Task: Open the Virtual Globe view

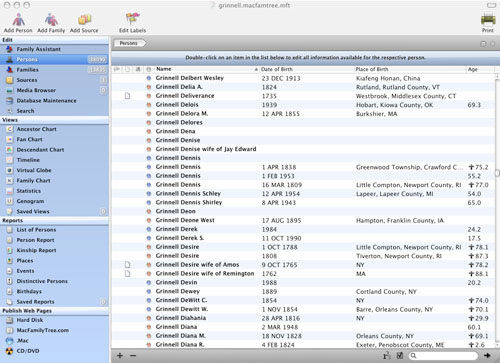Action: click(x=54, y=170)
